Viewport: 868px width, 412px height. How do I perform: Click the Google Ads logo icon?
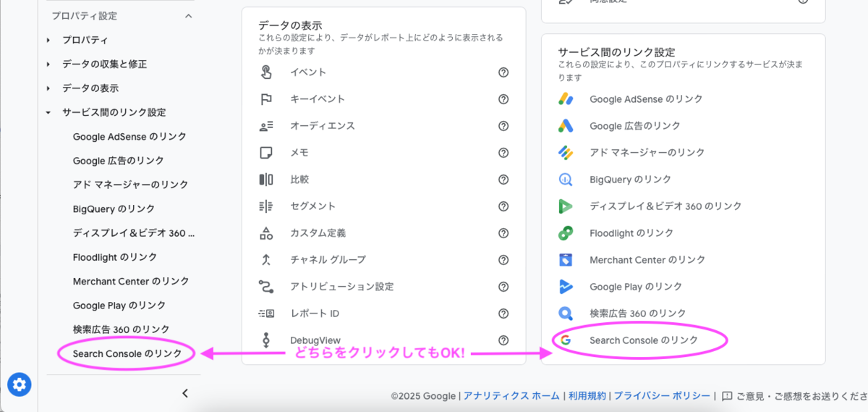point(566,126)
